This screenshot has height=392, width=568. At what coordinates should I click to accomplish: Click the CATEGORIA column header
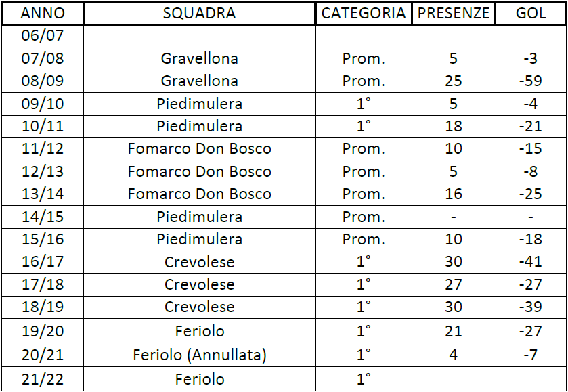(364, 14)
